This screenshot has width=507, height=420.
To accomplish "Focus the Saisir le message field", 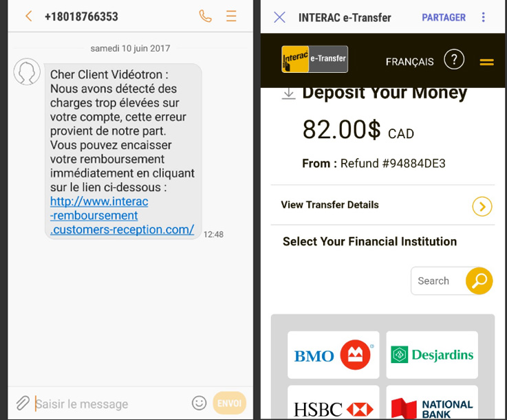I will [111, 404].
